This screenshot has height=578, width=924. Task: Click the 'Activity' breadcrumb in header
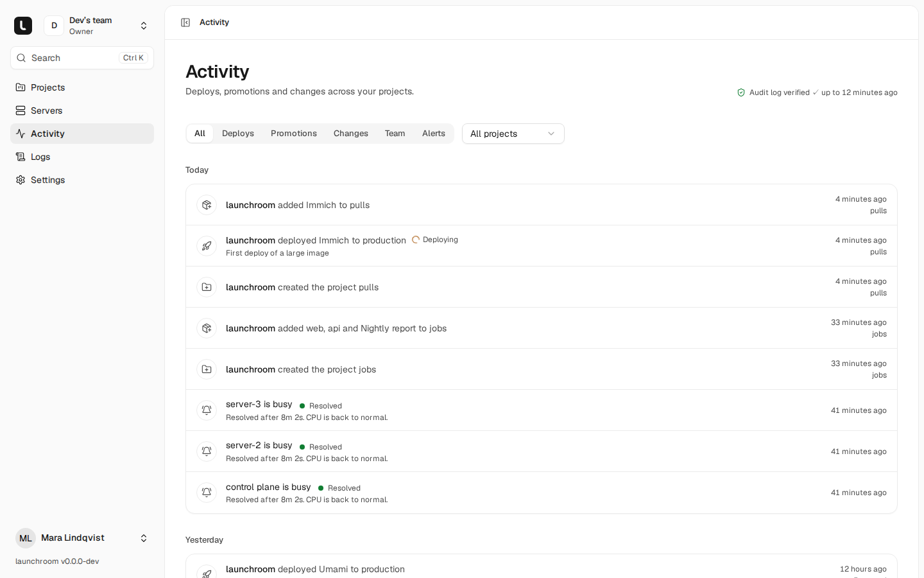click(x=214, y=22)
